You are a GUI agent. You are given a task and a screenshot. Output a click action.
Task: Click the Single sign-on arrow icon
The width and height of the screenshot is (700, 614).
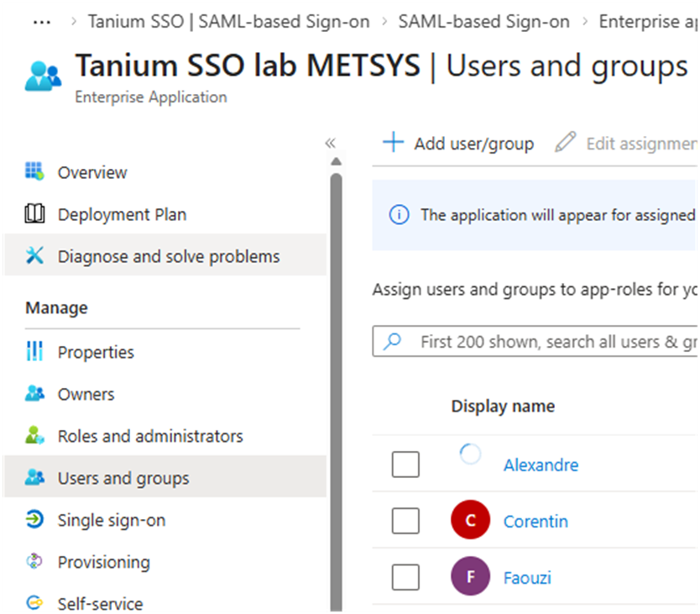(34, 520)
